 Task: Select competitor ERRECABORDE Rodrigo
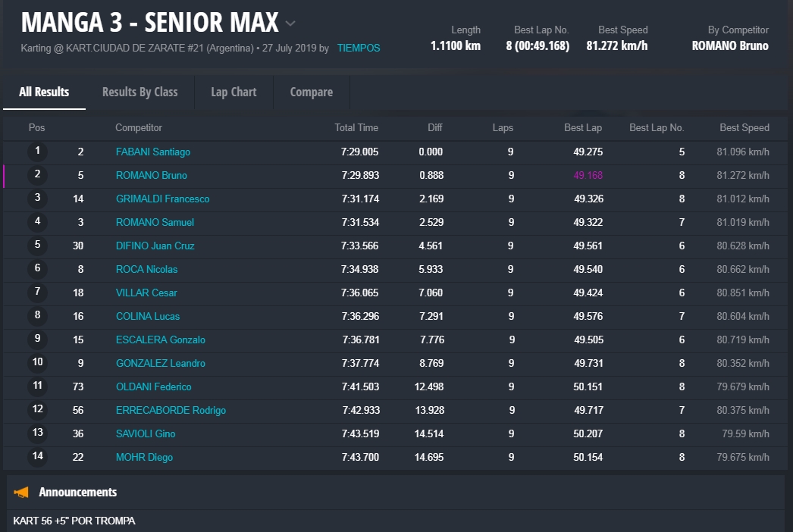pos(171,410)
